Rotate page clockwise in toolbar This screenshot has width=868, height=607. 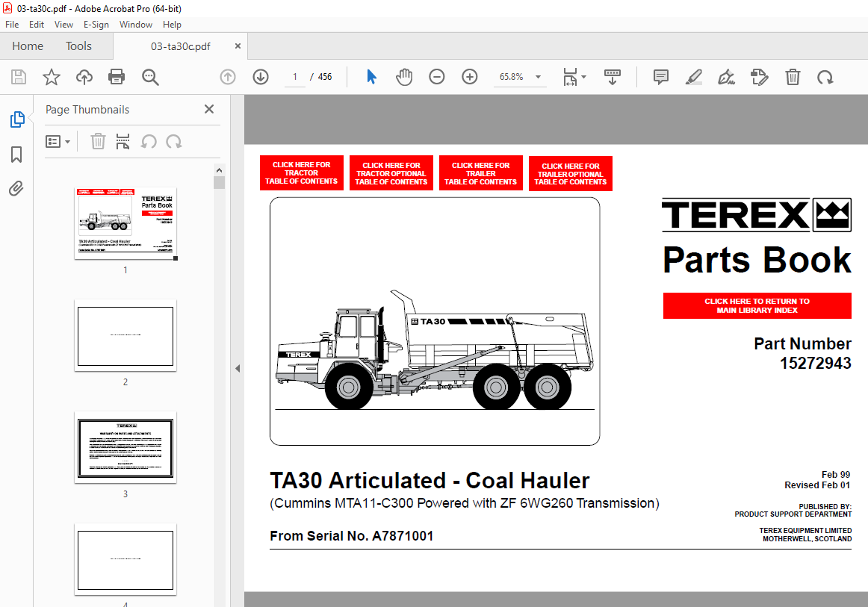pos(825,77)
